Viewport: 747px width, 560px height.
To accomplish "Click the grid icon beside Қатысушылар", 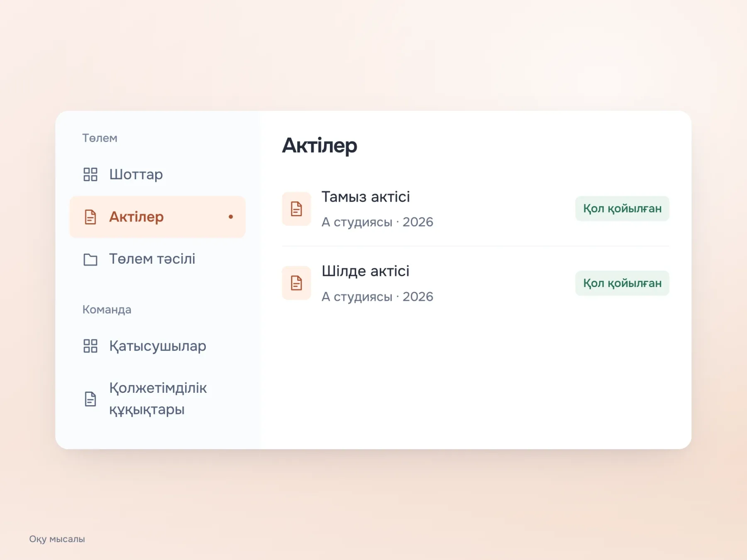I will (x=90, y=346).
